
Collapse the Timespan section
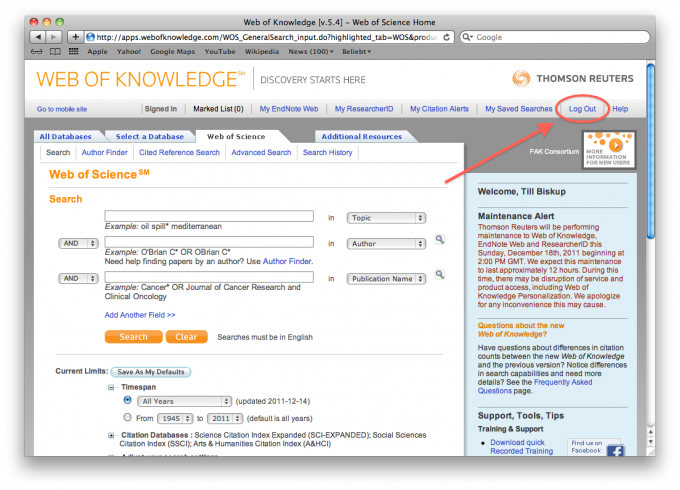pos(111,387)
